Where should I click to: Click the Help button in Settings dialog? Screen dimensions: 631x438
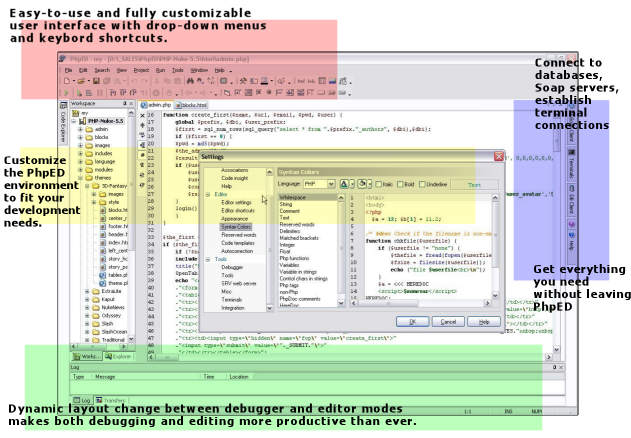tap(484, 322)
